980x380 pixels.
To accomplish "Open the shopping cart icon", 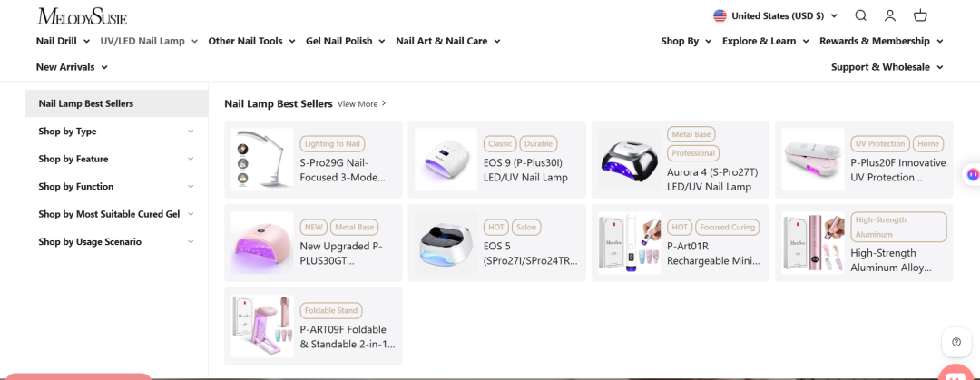I will click(920, 15).
